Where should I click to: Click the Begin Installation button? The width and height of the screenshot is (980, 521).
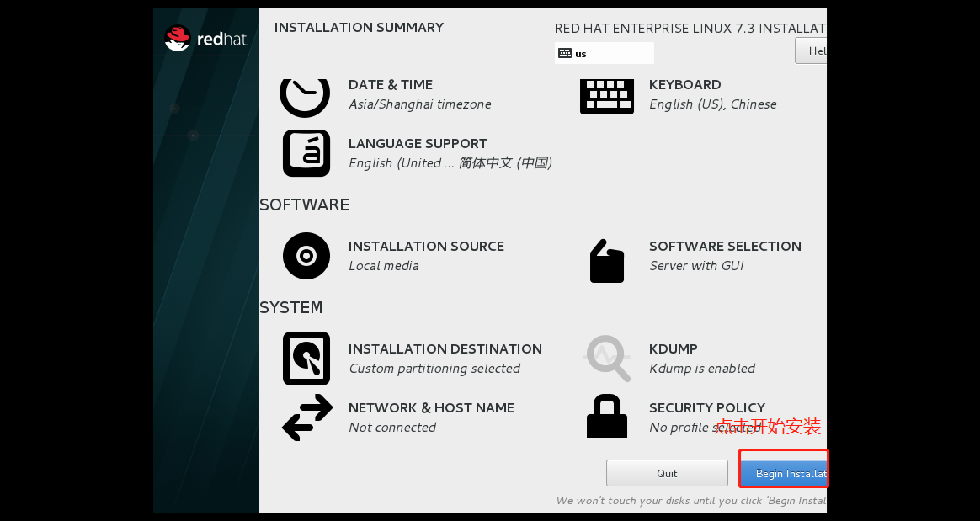pos(784,473)
